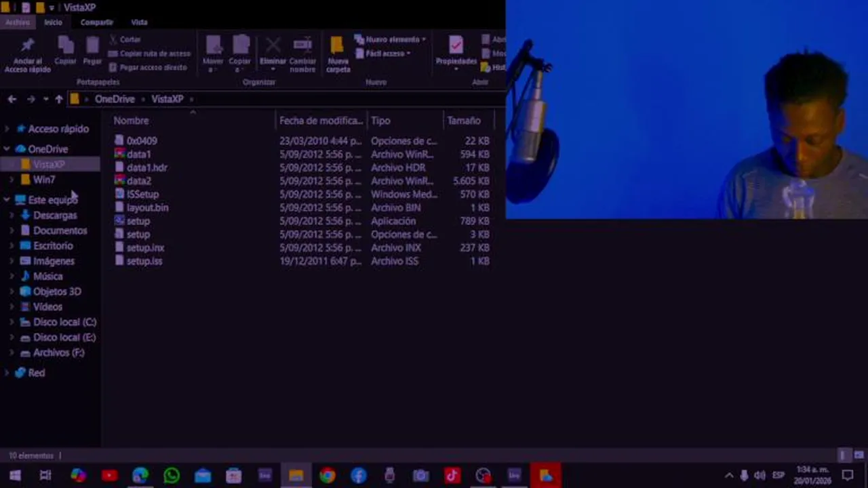This screenshot has height=488, width=868.
Task: Click Cambiar nombre icon
Action: click(302, 45)
